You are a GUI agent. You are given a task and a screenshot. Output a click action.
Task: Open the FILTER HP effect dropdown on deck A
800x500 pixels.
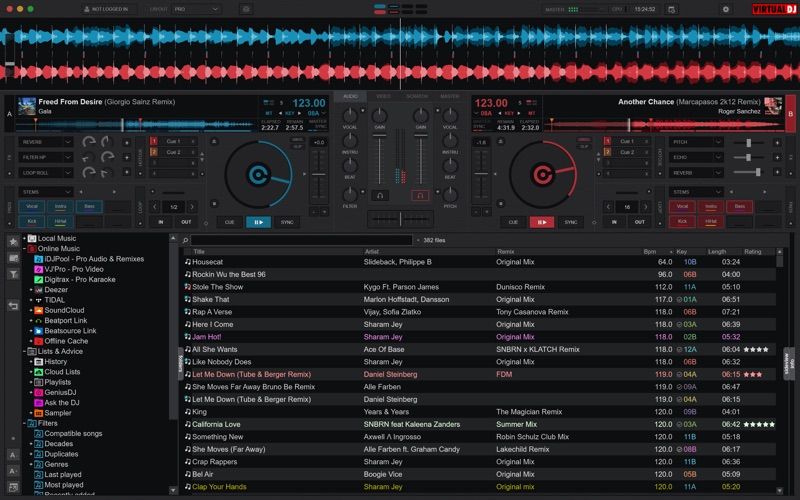[x=45, y=157]
